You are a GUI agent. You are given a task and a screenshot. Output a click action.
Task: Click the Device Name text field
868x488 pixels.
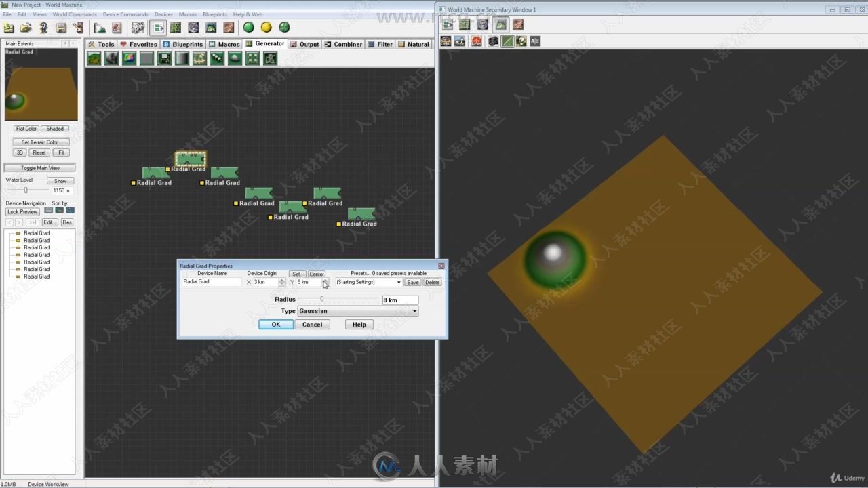[x=212, y=281]
